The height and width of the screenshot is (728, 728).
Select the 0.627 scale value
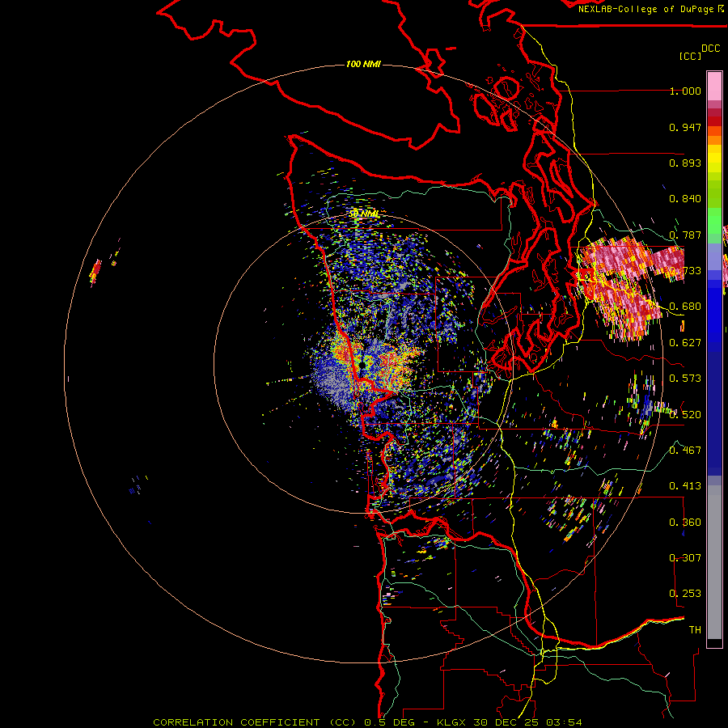pyautogui.click(x=685, y=343)
